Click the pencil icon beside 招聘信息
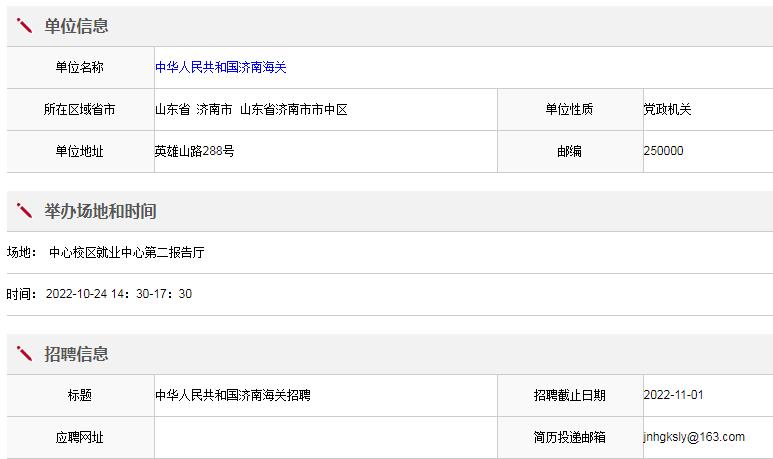Viewport: 773px width, 459px height. coord(25,354)
